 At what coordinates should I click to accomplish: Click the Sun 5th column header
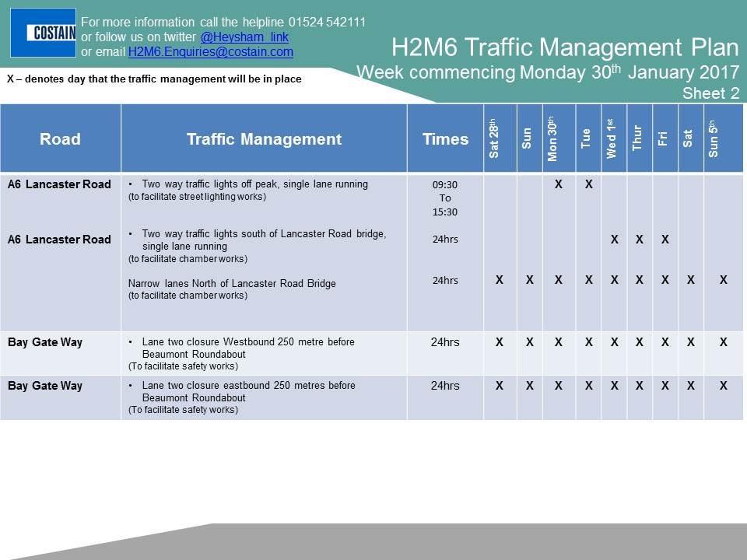point(716,138)
